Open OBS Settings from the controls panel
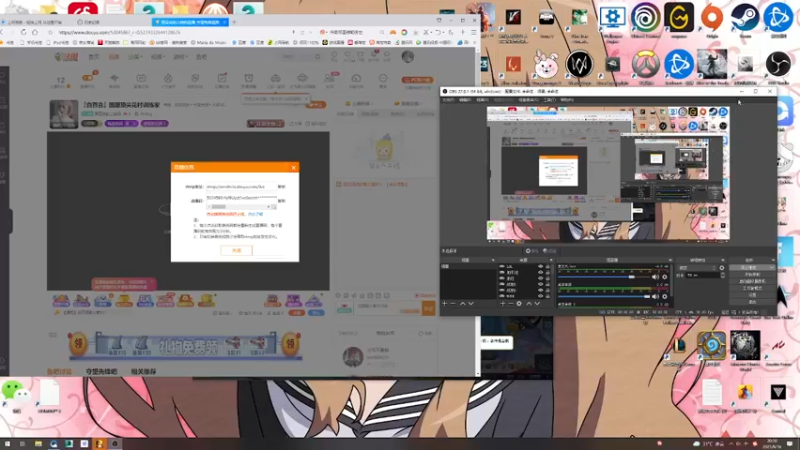Screen dimensions: 800x450 [752, 295]
